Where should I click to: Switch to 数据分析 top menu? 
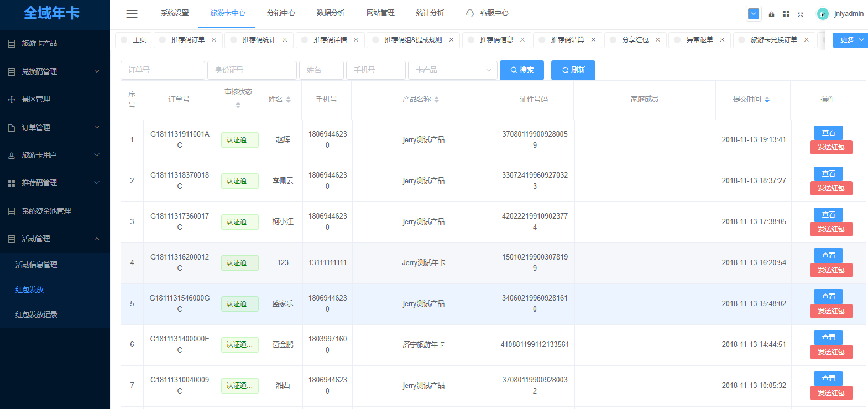click(331, 13)
